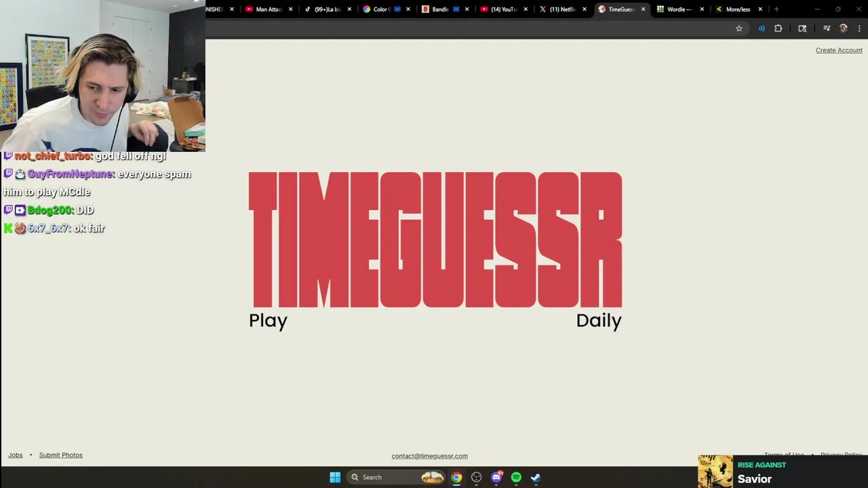The height and width of the screenshot is (488, 868).
Task: Click the Rise Against album art thumbnail
Action: [x=715, y=472]
